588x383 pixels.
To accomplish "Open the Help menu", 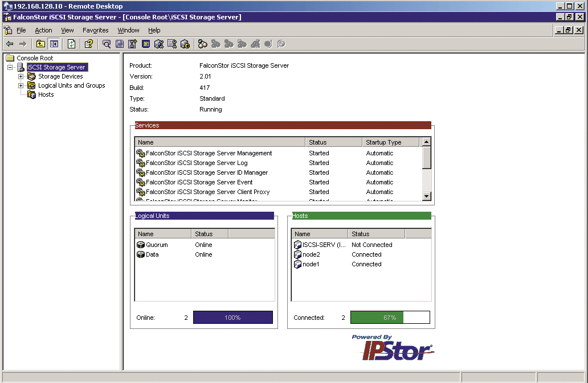I will tap(154, 30).
